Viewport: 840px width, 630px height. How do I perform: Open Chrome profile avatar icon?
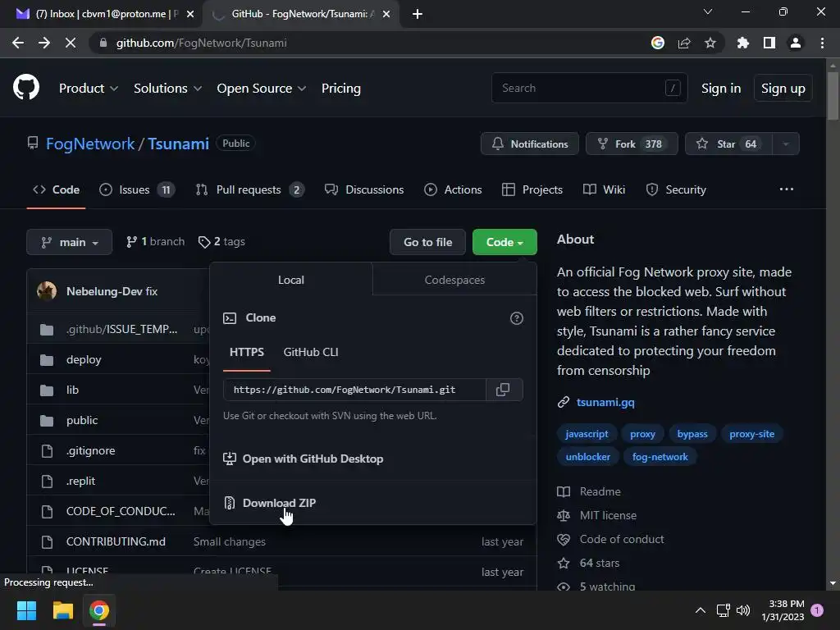tap(796, 43)
